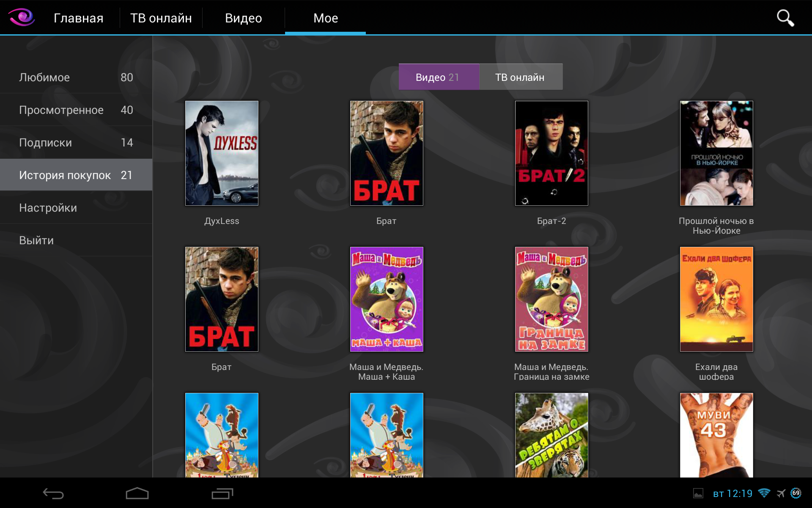Tap the Ехали два шофера title

[x=716, y=372]
